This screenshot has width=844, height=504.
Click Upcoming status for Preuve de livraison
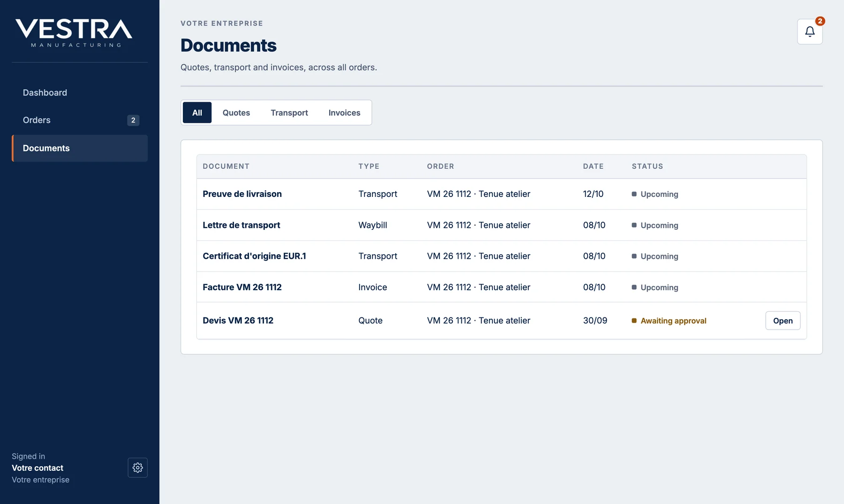coord(655,194)
